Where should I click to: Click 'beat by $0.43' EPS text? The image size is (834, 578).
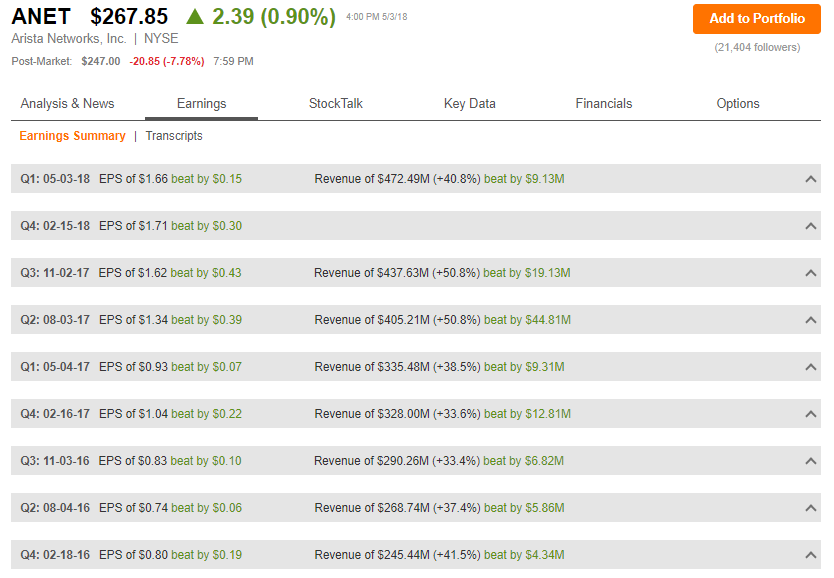[x=206, y=273]
